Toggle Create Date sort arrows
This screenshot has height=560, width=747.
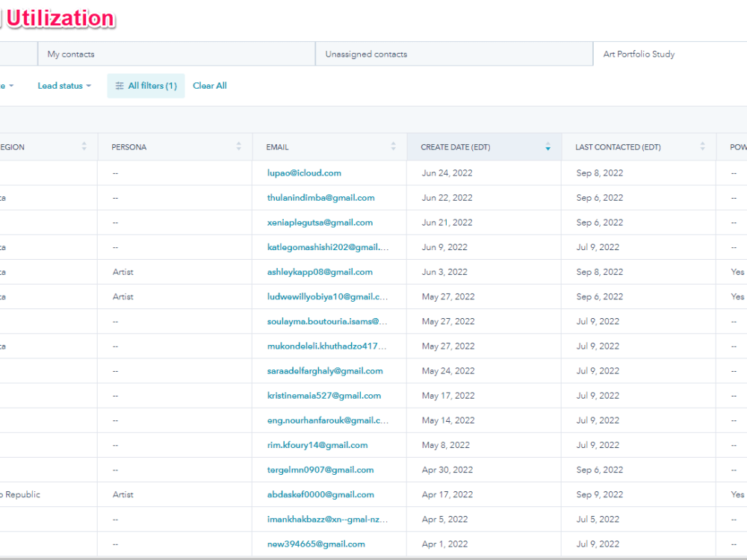548,146
